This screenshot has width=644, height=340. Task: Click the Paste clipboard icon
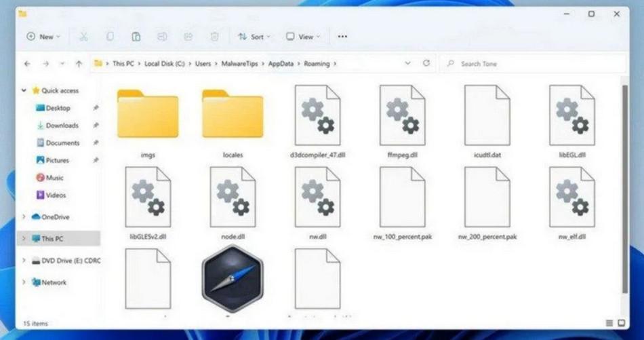(x=136, y=37)
